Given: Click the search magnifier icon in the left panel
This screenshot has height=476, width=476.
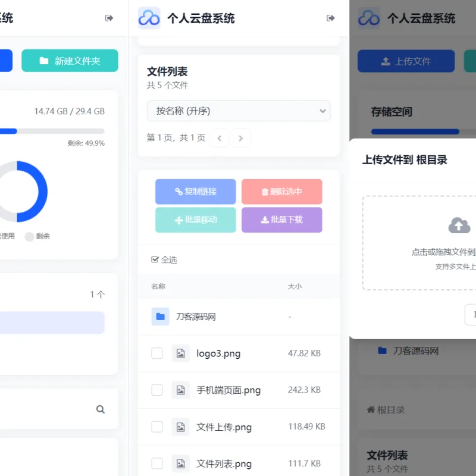Looking at the screenshot, I should tap(101, 409).
